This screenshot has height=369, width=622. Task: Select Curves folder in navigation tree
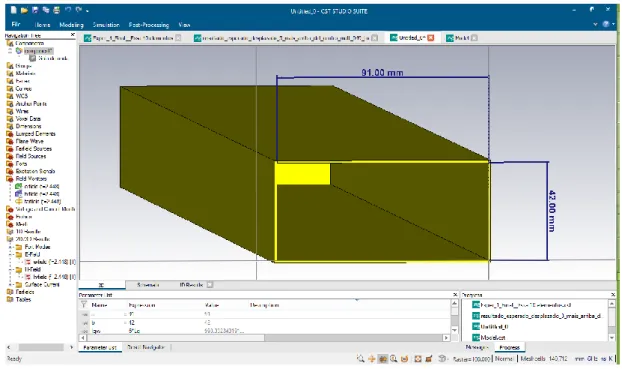click(x=23, y=88)
